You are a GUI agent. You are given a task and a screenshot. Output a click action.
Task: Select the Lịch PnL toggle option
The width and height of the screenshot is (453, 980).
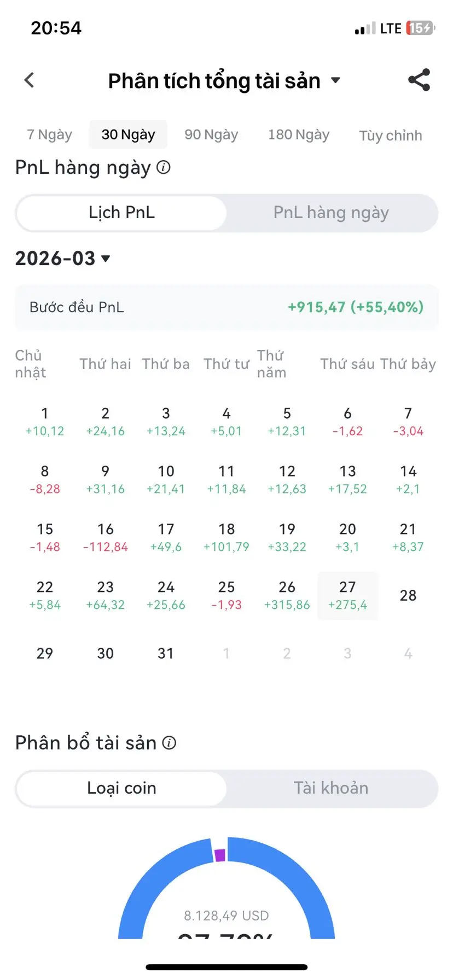tap(121, 213)
